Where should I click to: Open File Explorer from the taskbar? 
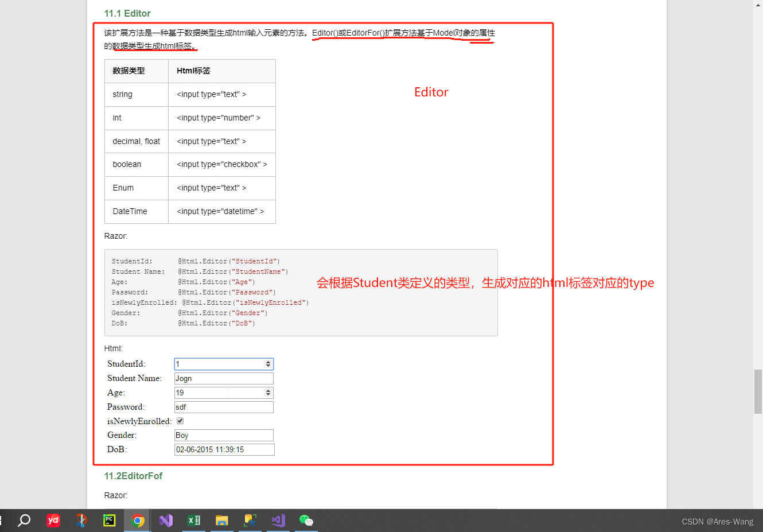222,521
